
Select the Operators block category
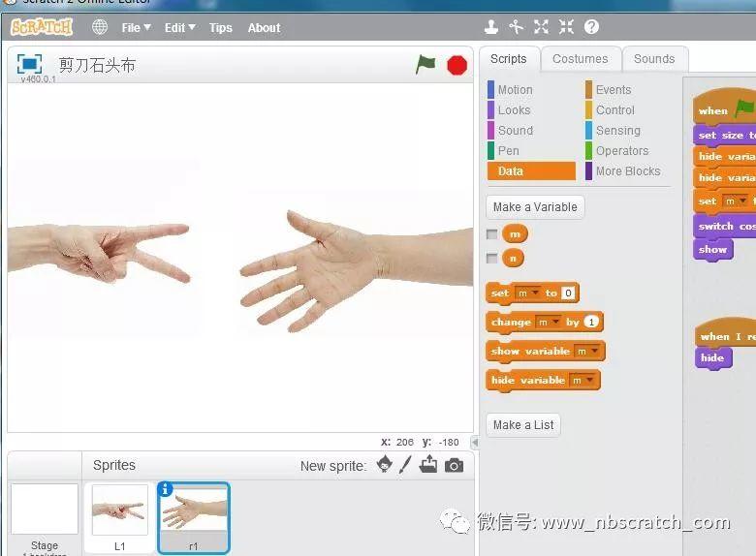tap(617, 151)
